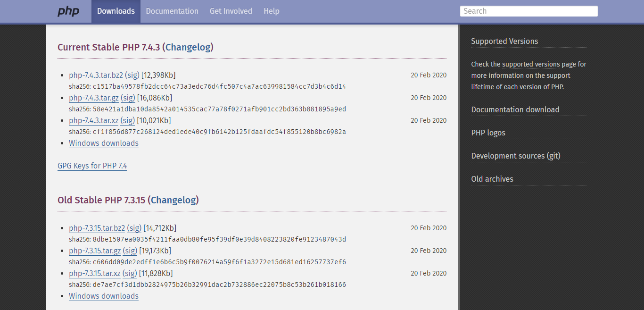
Task: Open the PHP 7.4.3 Changelog link
Action: (x=189, y=47)
